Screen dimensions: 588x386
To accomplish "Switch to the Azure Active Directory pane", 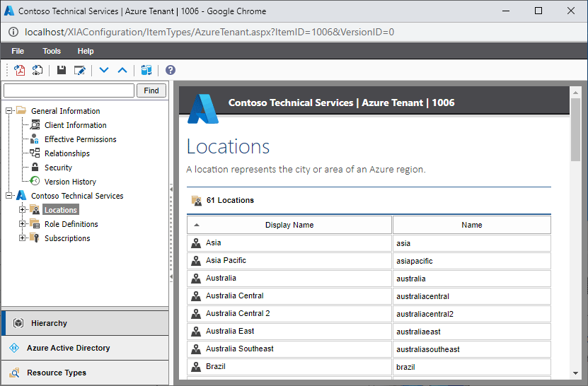I will (x=85, y=348).
